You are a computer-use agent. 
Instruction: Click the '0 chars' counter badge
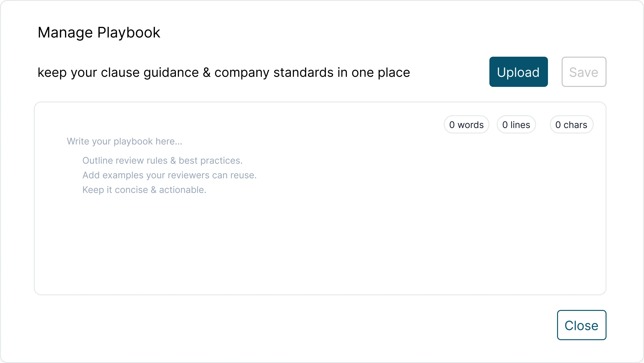click(x=571, y=125)
